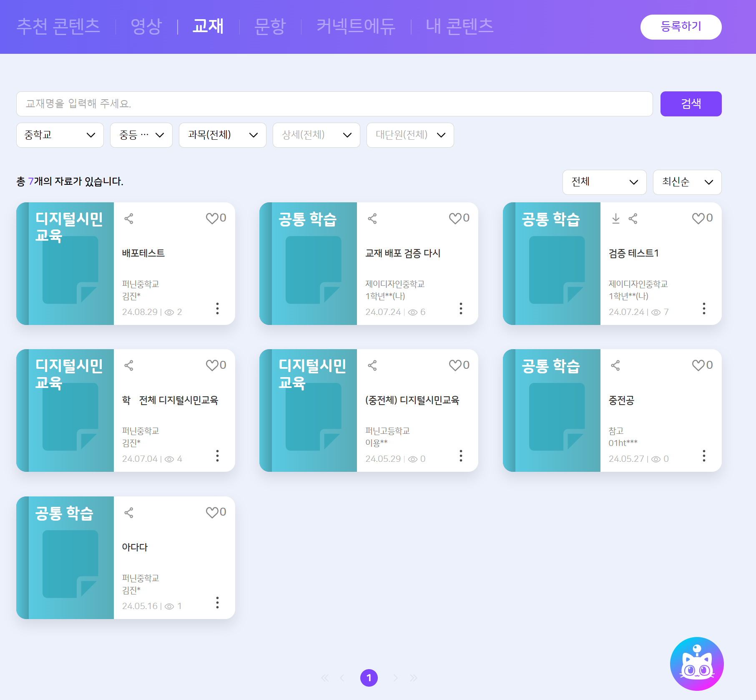Click share icon on 중전공 card

point(615,366)
